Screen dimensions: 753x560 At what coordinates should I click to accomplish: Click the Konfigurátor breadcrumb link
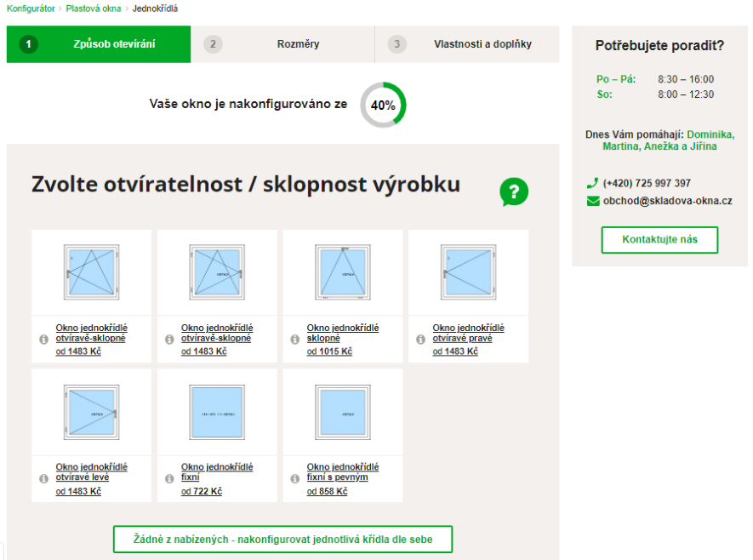pyautogui.click(x=31, y=9)
